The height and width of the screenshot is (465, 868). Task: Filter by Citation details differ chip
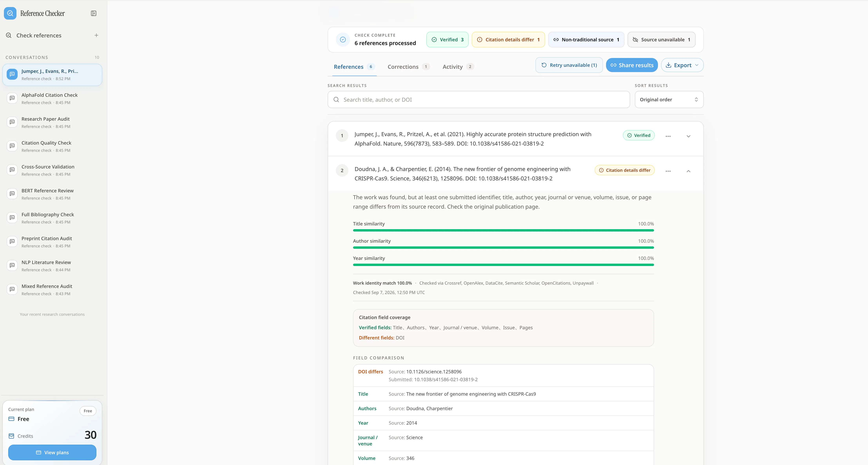[508, 40]
